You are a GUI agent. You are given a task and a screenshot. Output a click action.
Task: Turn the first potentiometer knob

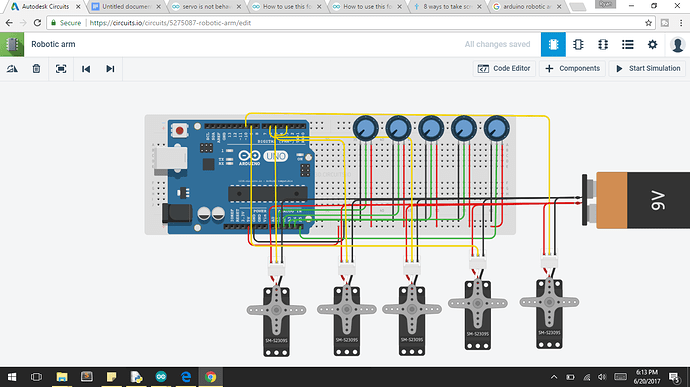tap(366, 128)
